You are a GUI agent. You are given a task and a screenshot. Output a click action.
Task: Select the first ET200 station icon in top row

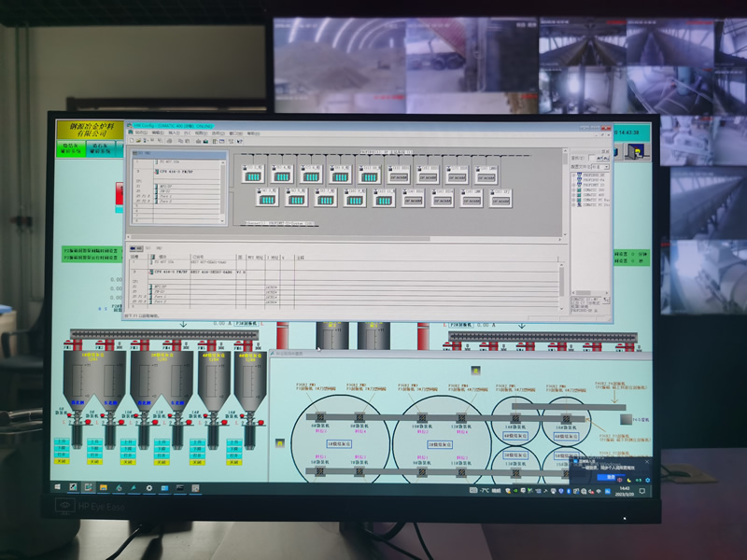pyautogui.click(x=252, y=174)
